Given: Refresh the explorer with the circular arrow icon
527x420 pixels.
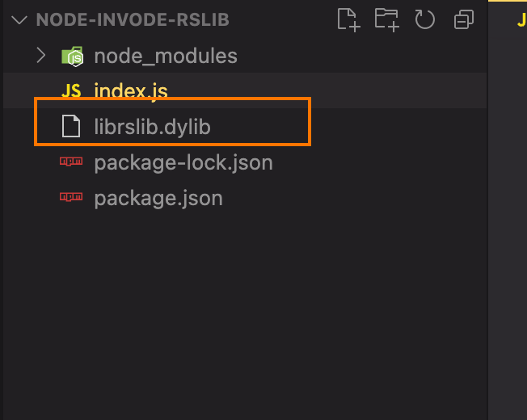Looking at the screenshot, I should coord(425,19).
